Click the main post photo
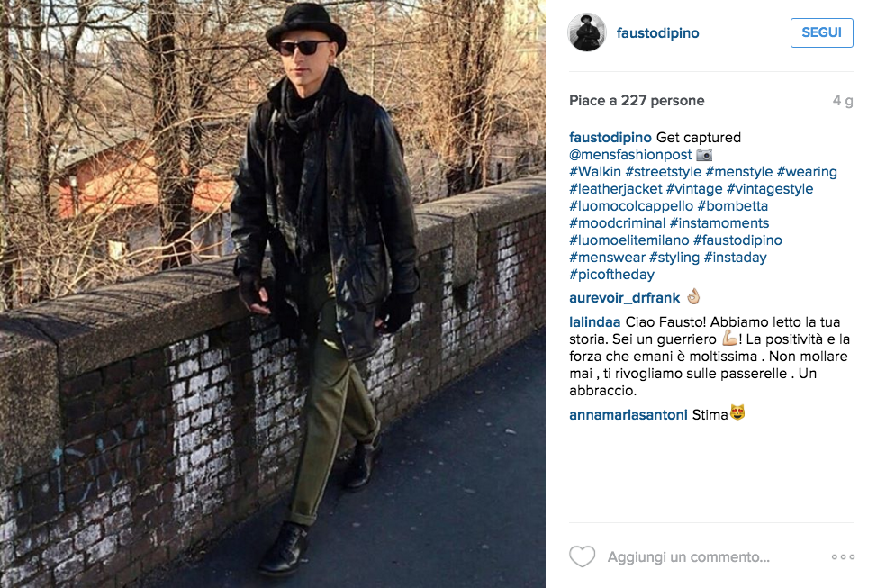 (x=273, y=294)
